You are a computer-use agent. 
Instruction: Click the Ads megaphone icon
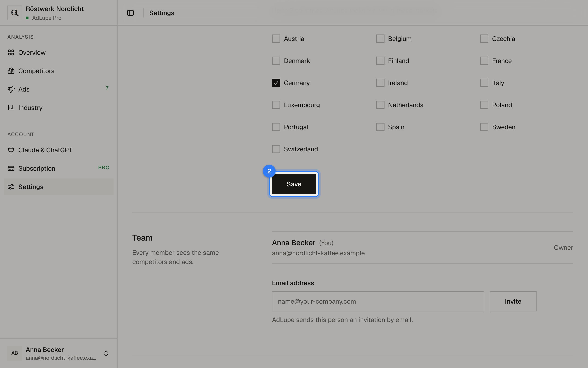pyautogui.click(x=11, y=89)
